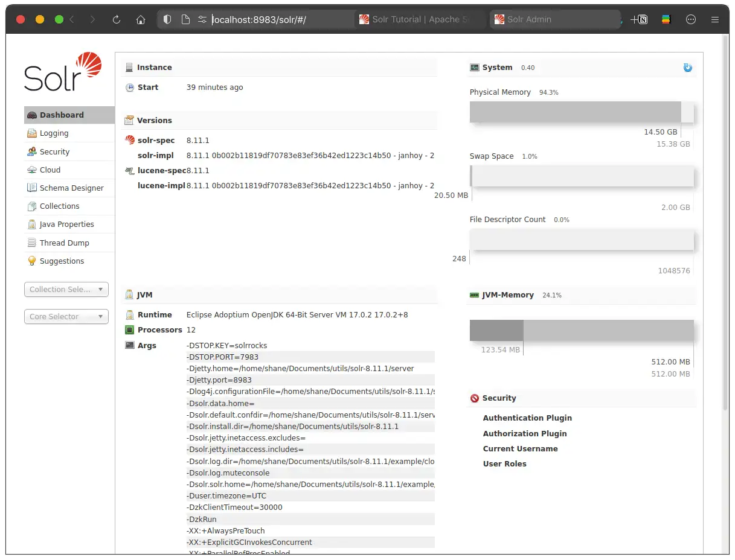Click the Start clock icon
Viewport: 735px width, 560px height.
(130, 87)
